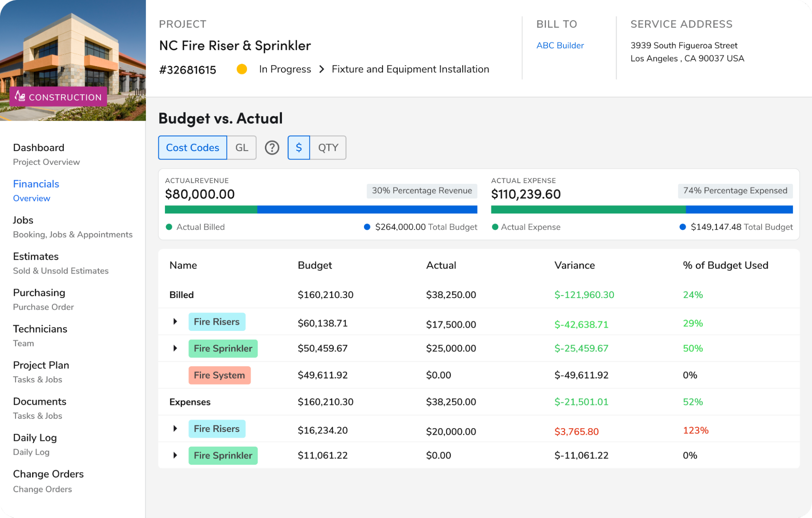This screenshot has width=812, height=518.
Task: Click the green Actual Expense legend dot
Action: click(495, 227)
